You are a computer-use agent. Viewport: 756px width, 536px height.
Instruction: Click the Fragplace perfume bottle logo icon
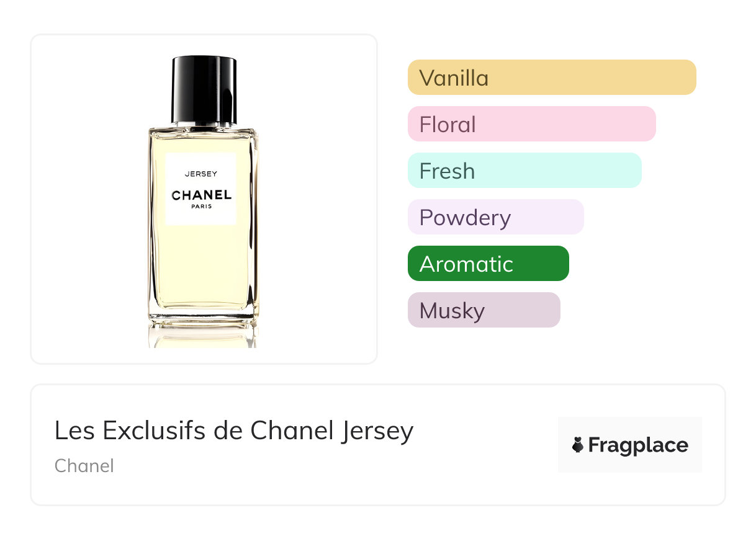(x=578, y=445)
